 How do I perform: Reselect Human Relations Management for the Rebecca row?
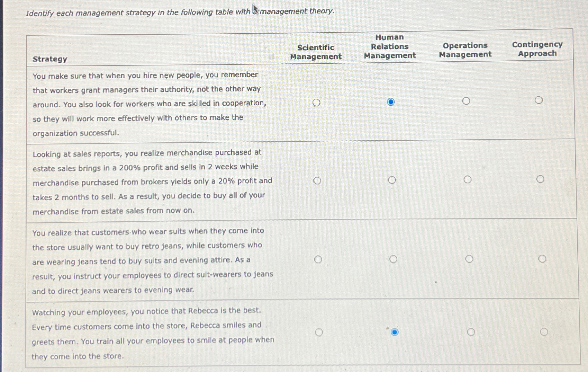pyautogui.click(x=395, y=332)
